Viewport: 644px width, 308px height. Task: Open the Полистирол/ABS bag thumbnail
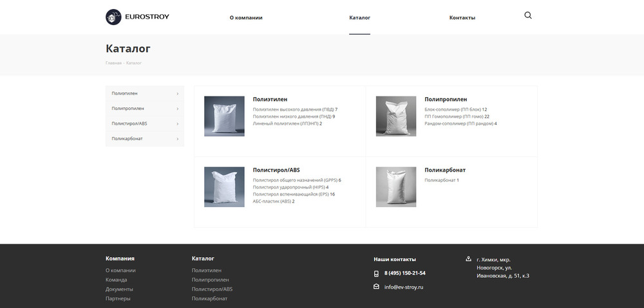click(224, 186)
